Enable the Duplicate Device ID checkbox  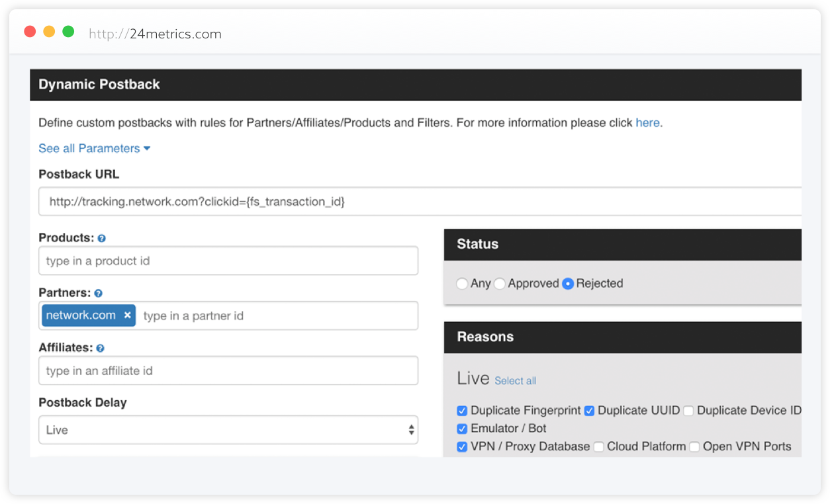(x=688, y=411)
